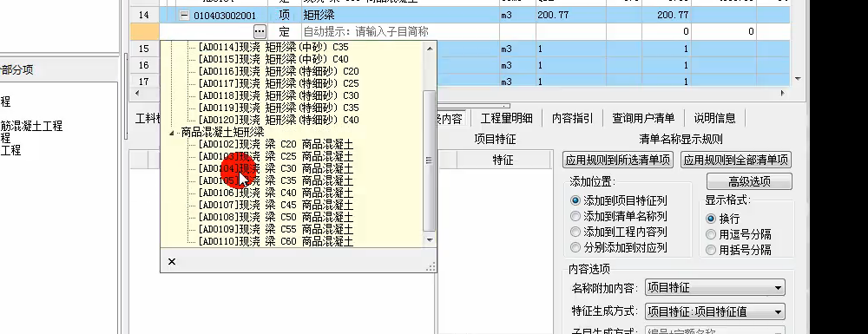Click the table's vertical scroll-down arrow
This screenshot has height=334, width=868.
(798, 79)
